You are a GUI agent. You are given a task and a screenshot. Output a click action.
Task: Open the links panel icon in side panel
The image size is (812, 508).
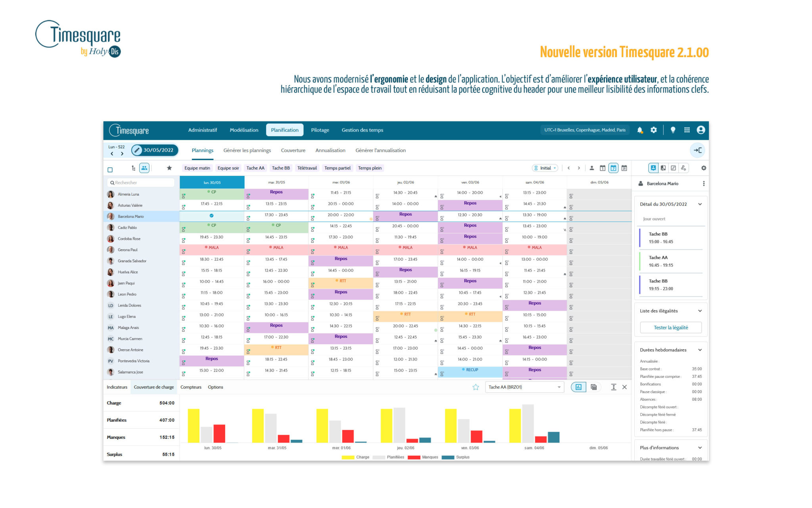[684, 168]
